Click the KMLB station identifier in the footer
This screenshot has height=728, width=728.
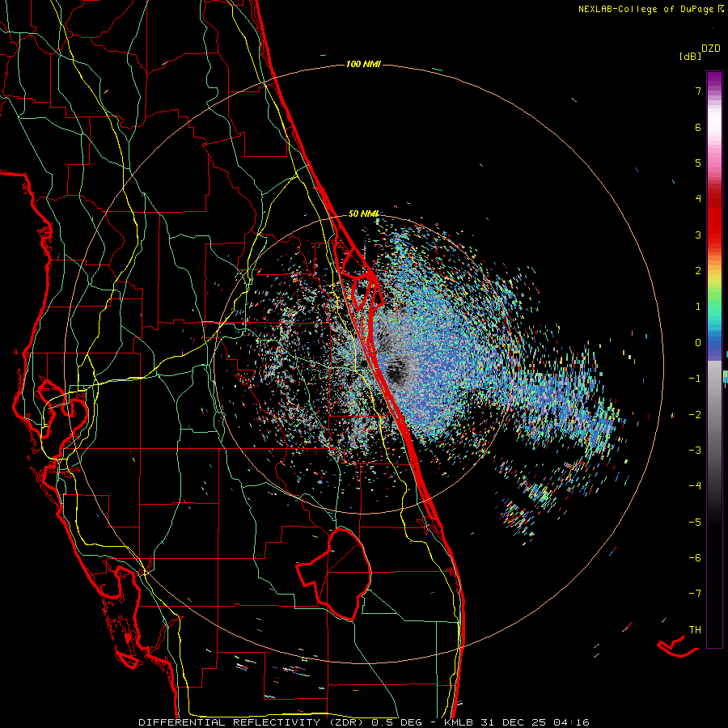pos(459,722)
